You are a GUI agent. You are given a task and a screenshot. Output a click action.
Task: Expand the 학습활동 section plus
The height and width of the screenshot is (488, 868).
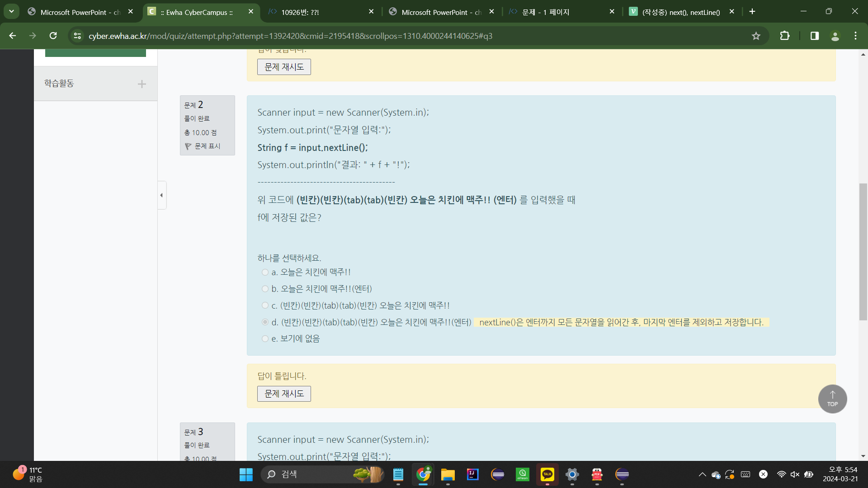pos(142,84)
